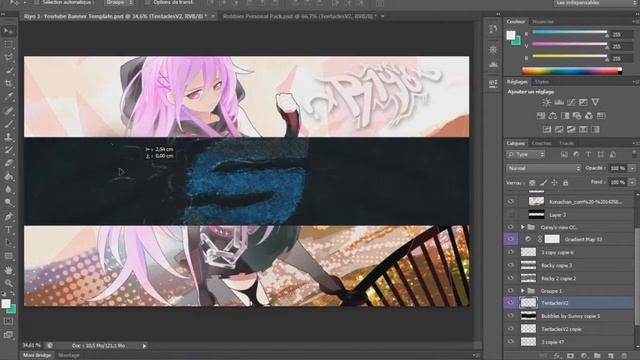The height and width of the screenshot is (360, 640).
Task: Select the Pen tool
Action: coord(8,216)
